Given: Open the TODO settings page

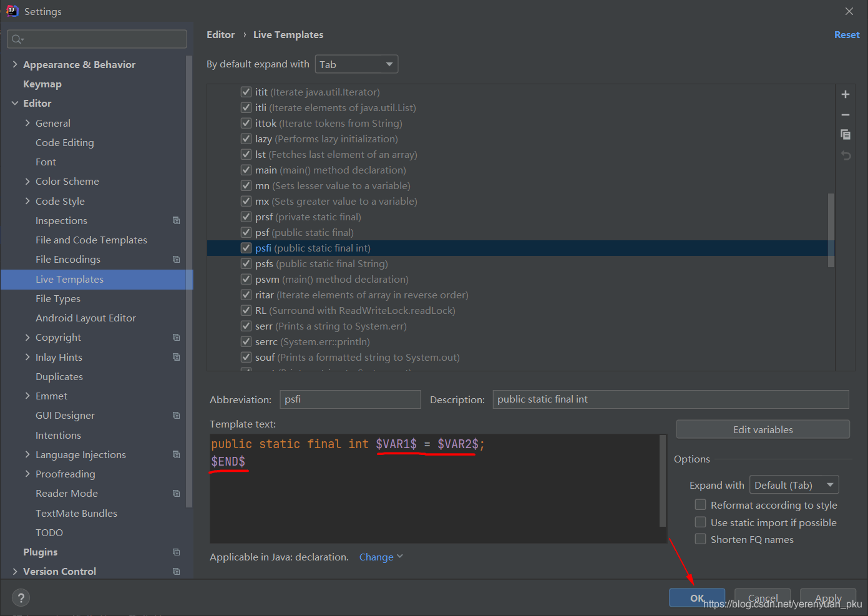Looking at the screenshot, I should coord(49,532).
